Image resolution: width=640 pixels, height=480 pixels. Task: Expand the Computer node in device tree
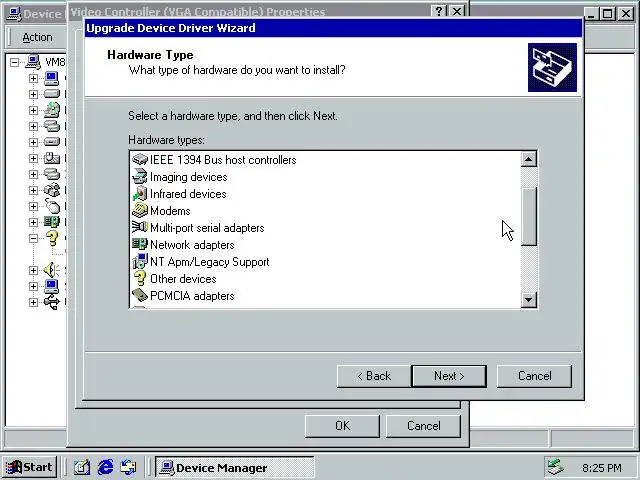[33, 78]
